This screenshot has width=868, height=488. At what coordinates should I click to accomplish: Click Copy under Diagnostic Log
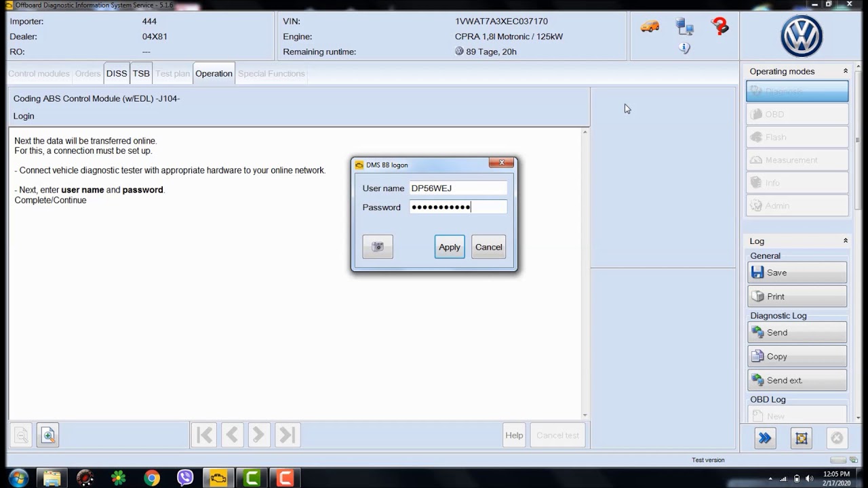(797, 357)
